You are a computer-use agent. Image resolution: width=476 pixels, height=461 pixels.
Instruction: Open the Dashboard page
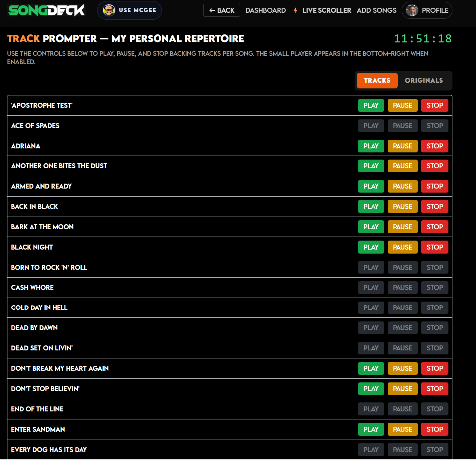tap(265, 10)
